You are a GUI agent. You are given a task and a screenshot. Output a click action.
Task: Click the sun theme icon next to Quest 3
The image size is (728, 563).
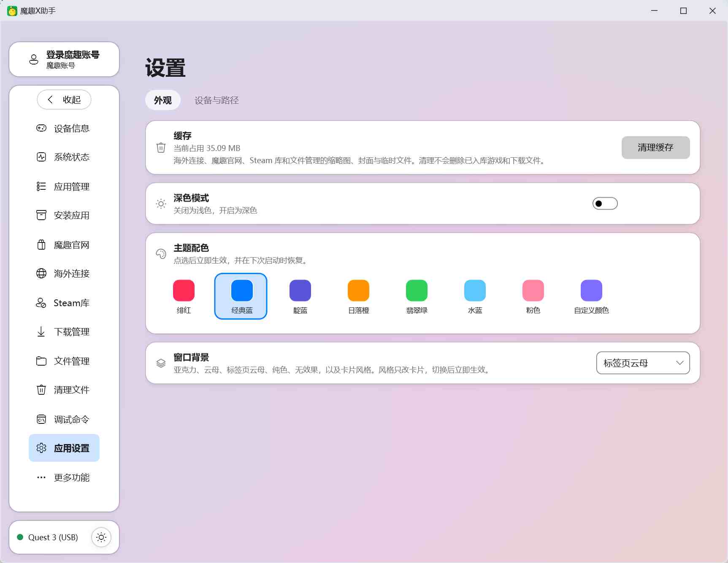[101, 537]
